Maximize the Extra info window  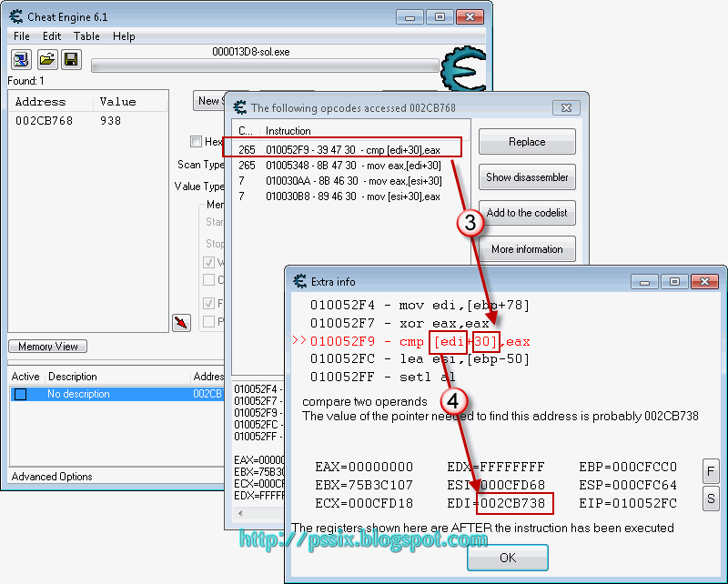(674, 281)
